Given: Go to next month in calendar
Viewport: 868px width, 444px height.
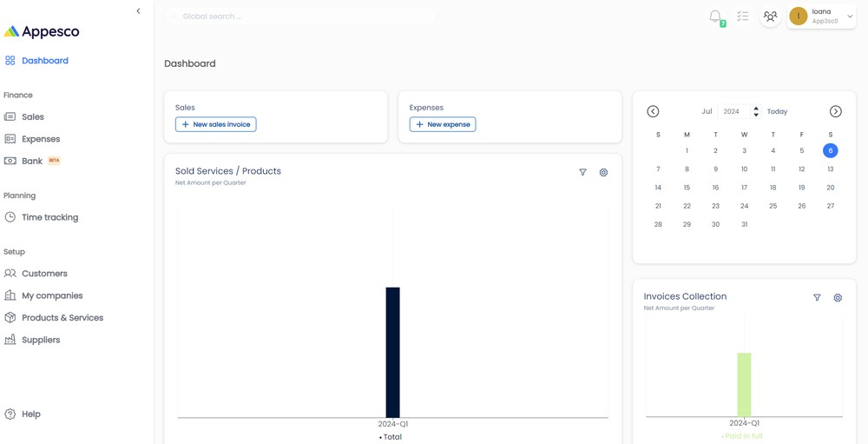Looking at the screenshot, I should pos(835,111).
